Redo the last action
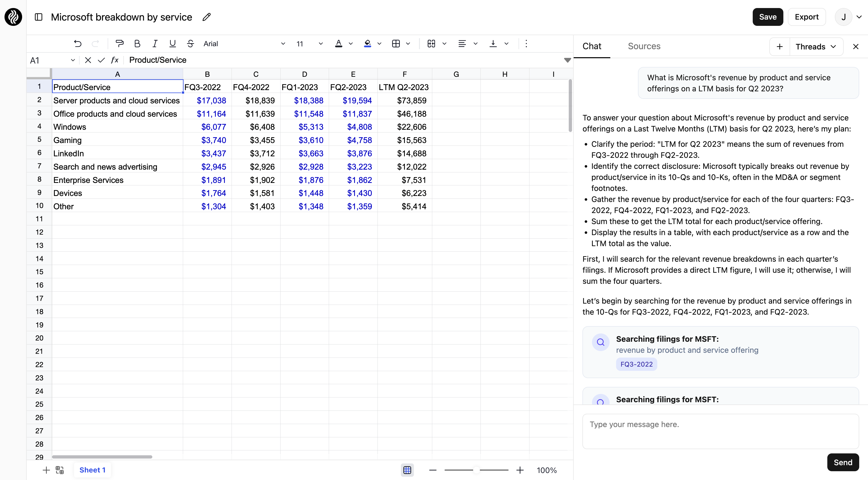 96,43
